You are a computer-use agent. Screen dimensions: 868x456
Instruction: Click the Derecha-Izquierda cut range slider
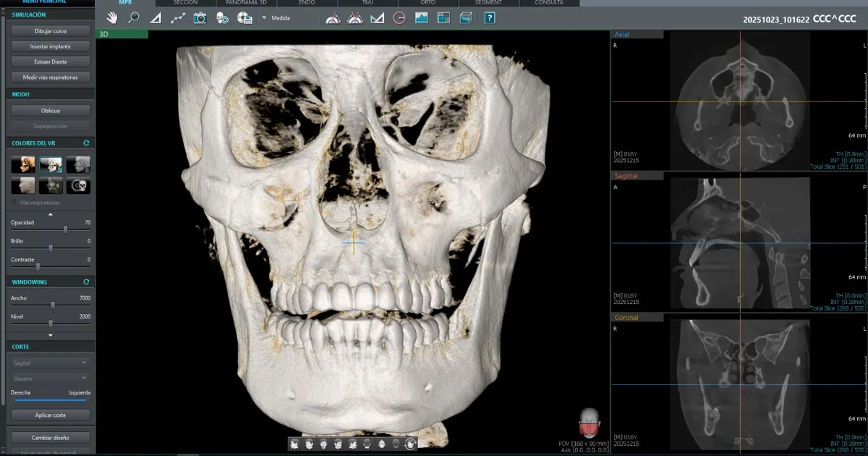(x=51, y=400)
